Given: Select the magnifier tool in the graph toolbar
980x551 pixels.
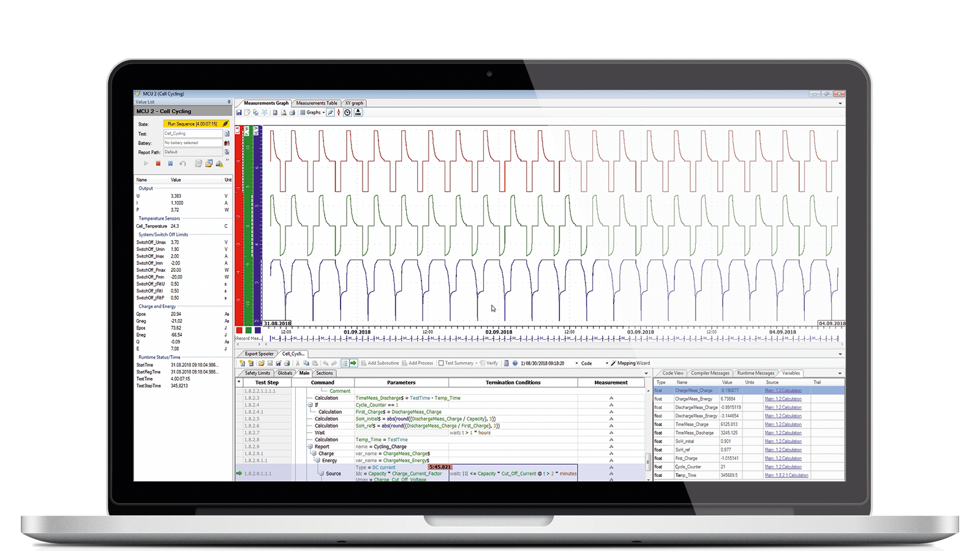Looking at the screenshot, I should [330, 113].
